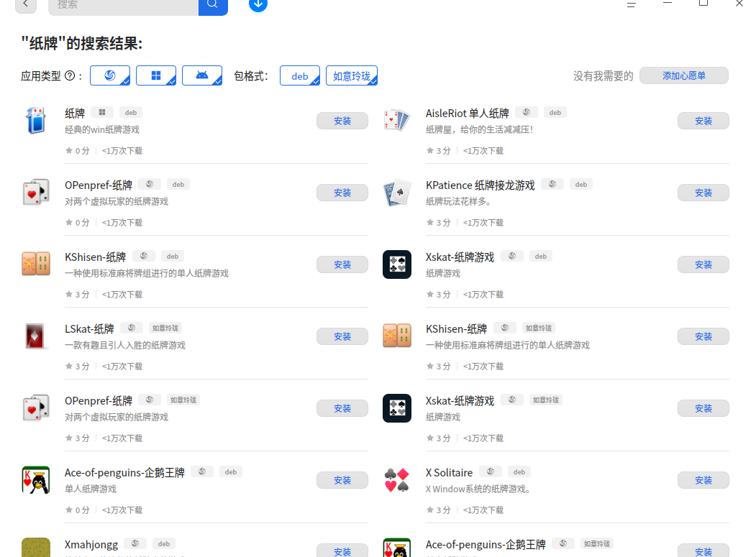Click the Linux badge next to X Solitaire
756x557 pixels.
click(491, 471)
